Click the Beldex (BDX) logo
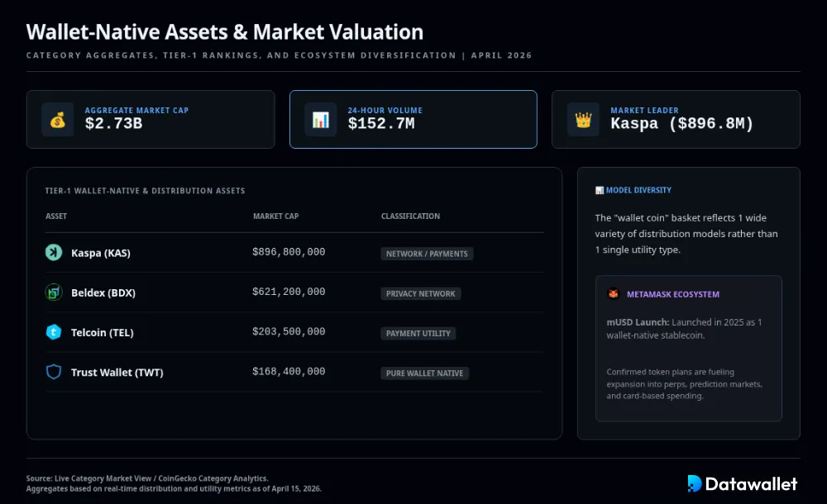The height and width of the screenshot is (504, 827). (x=54, y=292)
